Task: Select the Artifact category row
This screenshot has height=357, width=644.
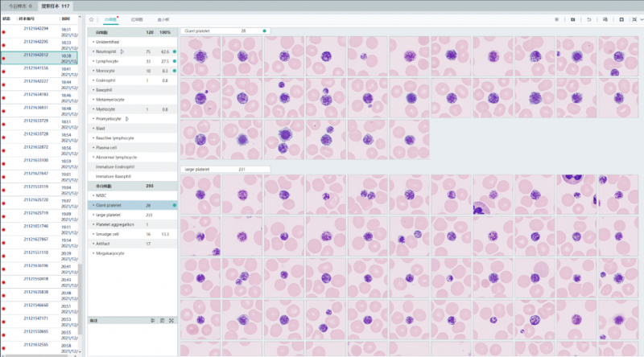Action: click(x=132, y=244)
